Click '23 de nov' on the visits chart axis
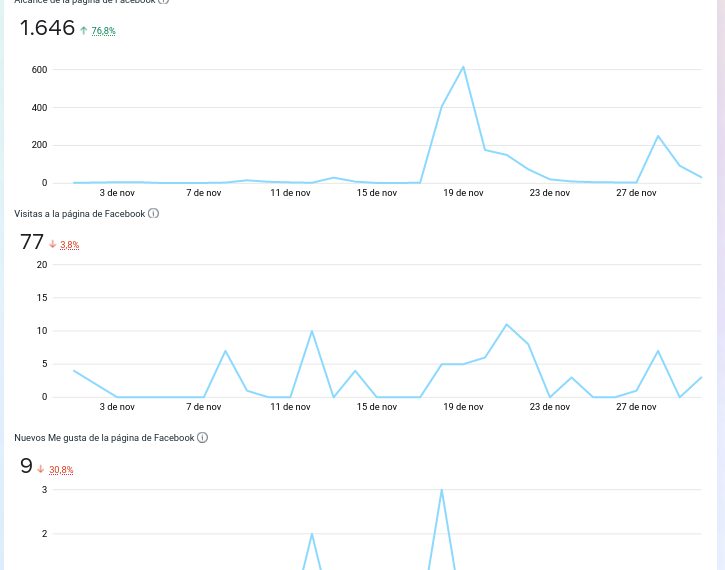725x570 pixels. [550, 407]
